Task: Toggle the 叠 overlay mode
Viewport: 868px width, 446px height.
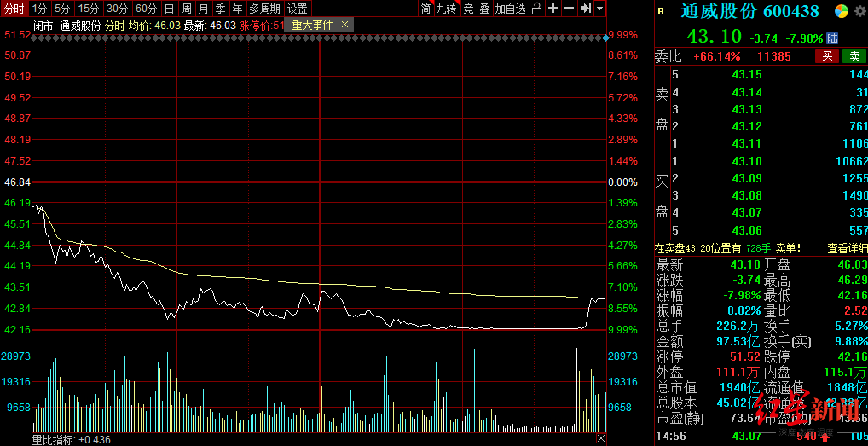Action: point(484,9)
